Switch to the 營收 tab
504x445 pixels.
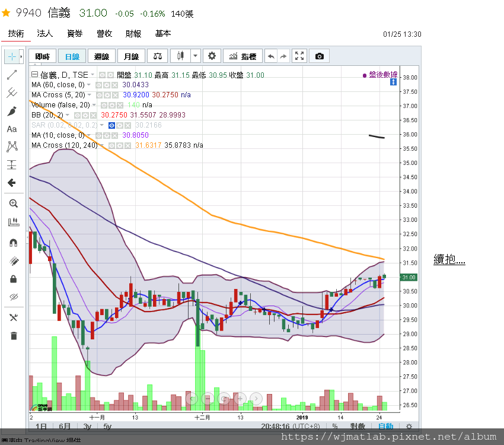coord(104,33)
